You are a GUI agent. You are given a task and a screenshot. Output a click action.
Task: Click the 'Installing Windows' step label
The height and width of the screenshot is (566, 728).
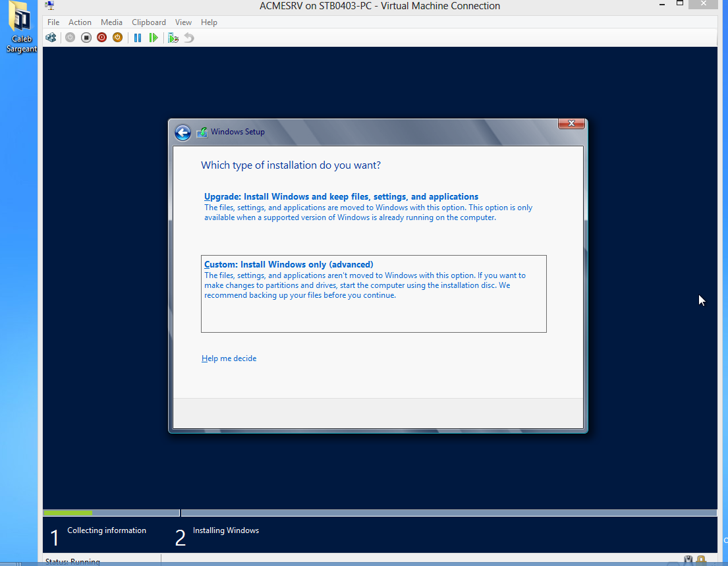tap(225, 530)
